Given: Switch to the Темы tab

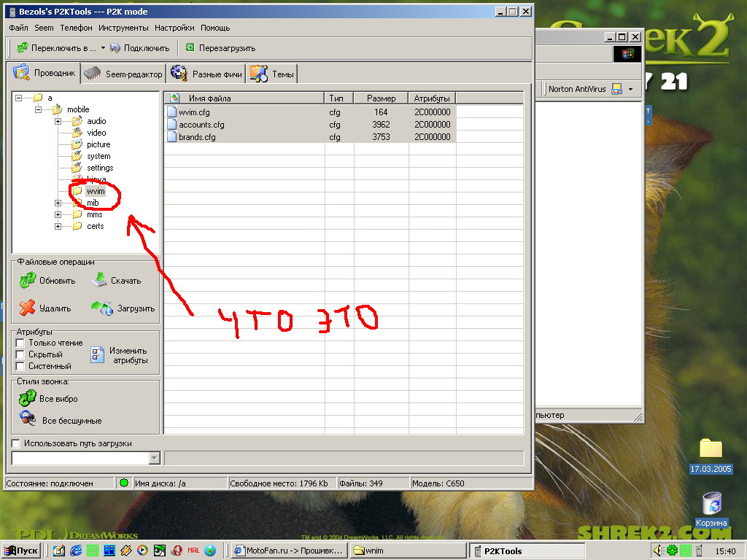Looking at the screenshot, I should point(272,74).
